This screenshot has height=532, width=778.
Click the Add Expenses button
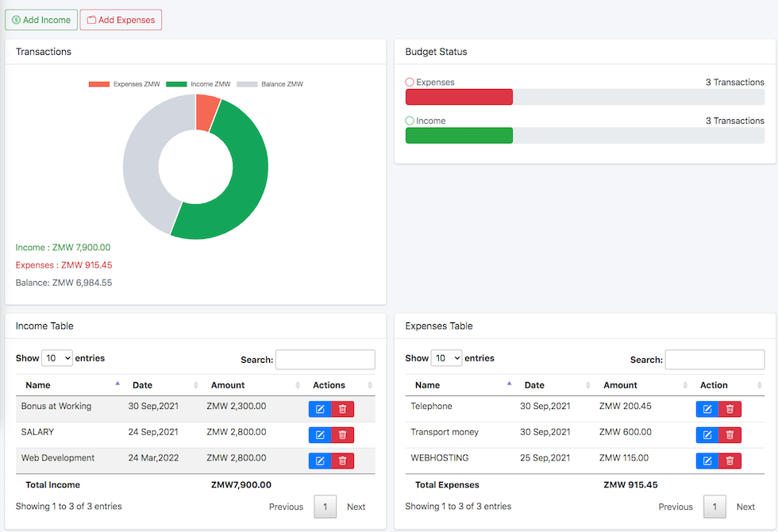[x=121, y=20]
